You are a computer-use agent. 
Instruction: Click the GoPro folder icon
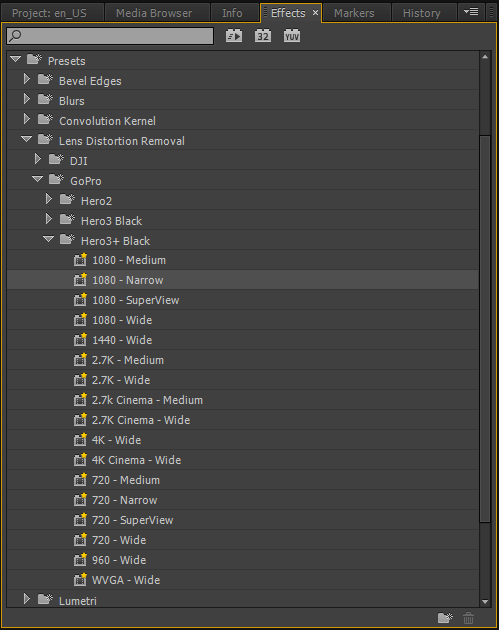pyautogui.click(x=56, y=180)
